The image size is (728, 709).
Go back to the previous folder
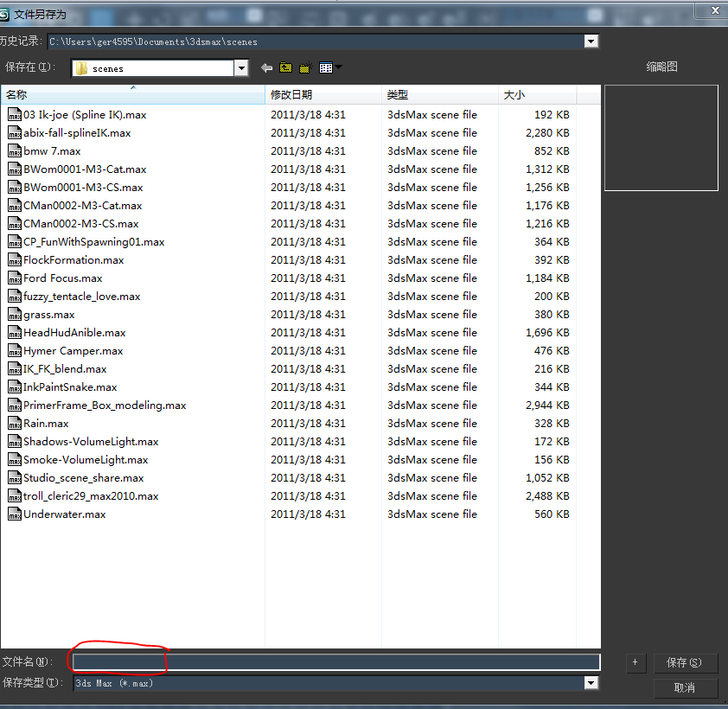click(x=266, y=68)
